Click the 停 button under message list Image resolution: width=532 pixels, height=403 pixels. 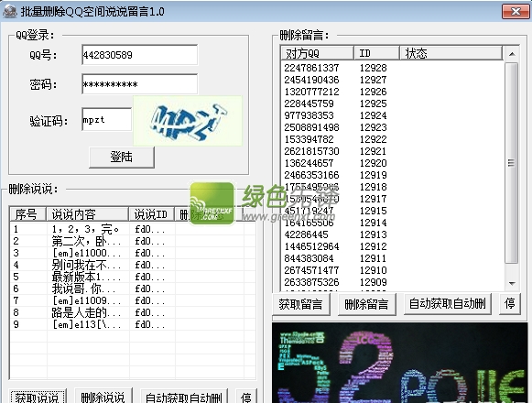click(510, 303)
